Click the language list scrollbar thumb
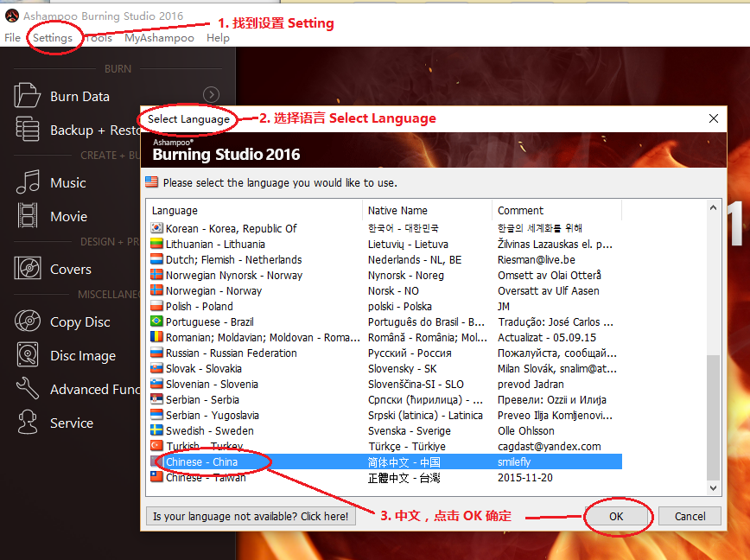 tap(713, 417)
